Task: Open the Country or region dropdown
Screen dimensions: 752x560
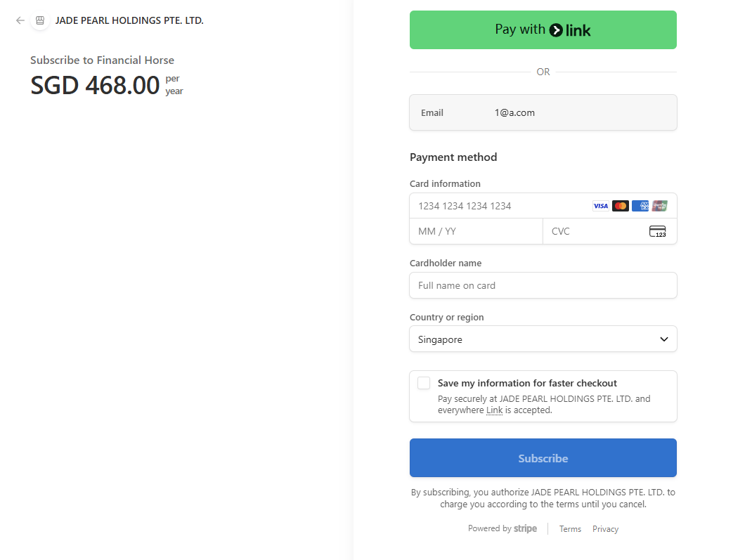Action: pyautogui.click(x=543, y=339)
